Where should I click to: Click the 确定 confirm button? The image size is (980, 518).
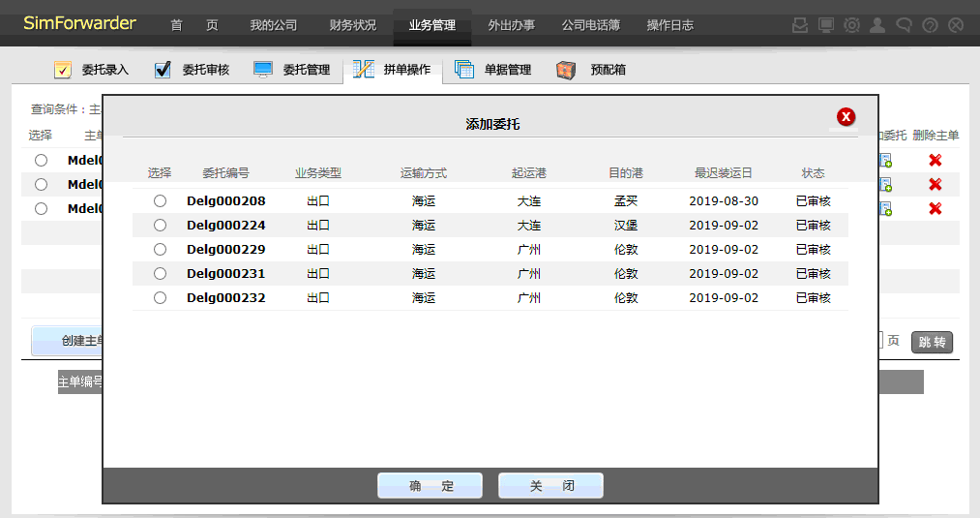point(430,486)
